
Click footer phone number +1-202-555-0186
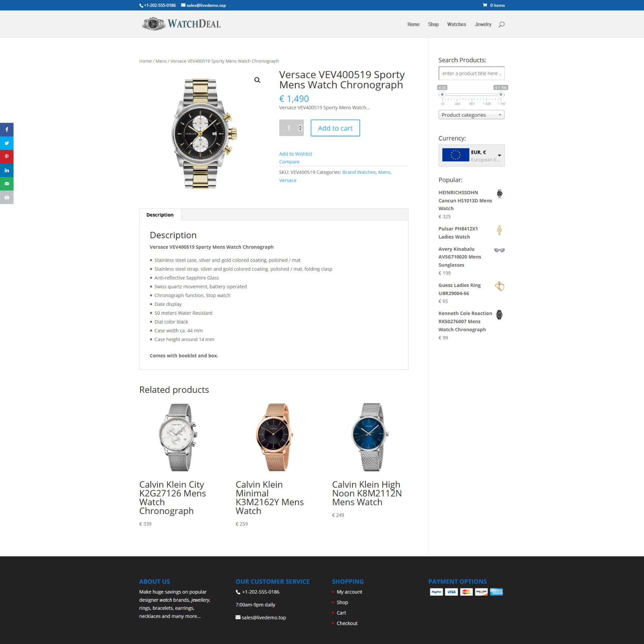pos(261,592)
